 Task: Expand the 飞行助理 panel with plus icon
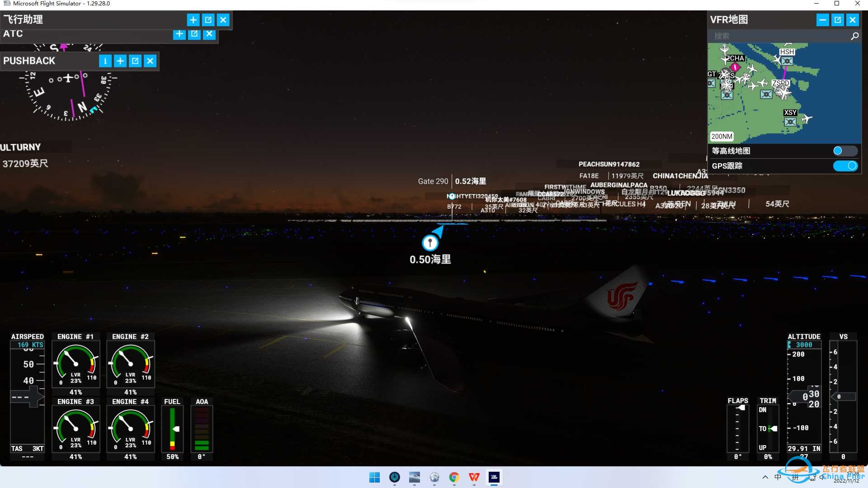pos(193,20)
